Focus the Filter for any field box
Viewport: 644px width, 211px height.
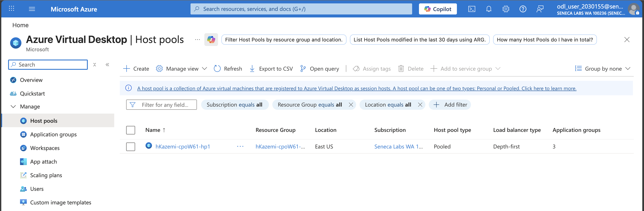pyautogui.click(x=162, y=105)
